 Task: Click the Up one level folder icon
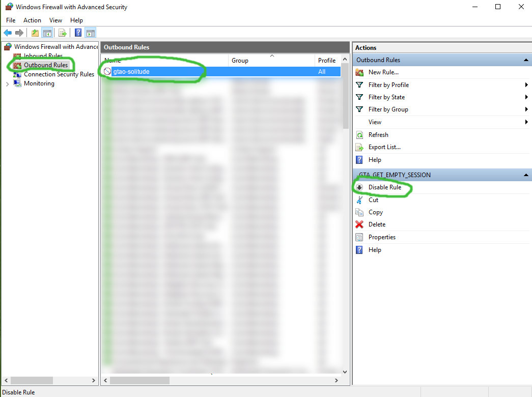(x=35, y=33)
